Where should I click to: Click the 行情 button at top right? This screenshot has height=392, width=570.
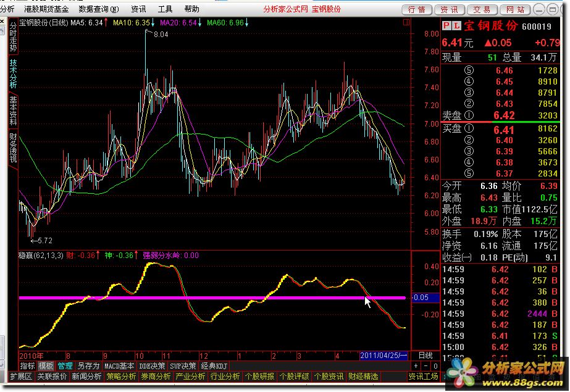coord(417,9)
